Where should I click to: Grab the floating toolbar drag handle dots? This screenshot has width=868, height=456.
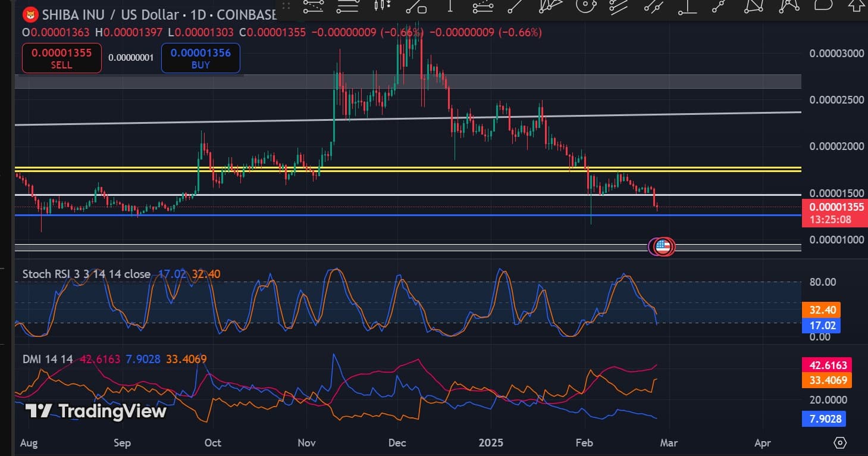(x=286, y=6)
